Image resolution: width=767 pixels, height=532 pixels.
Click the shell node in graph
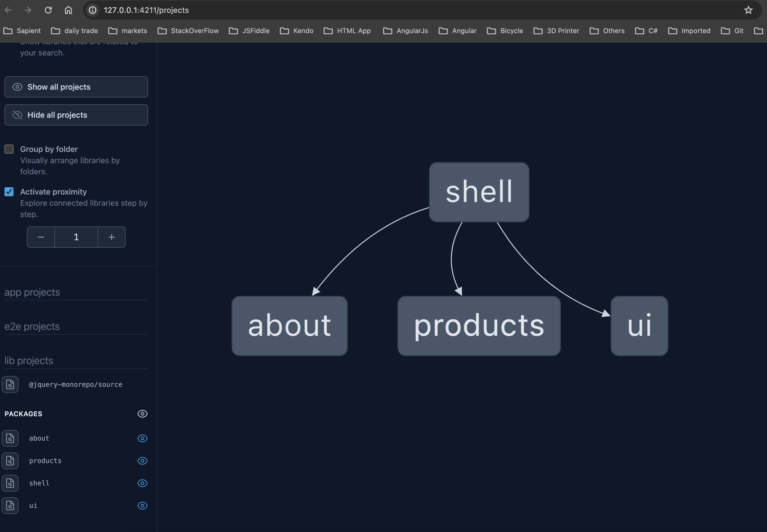[479, 192]
